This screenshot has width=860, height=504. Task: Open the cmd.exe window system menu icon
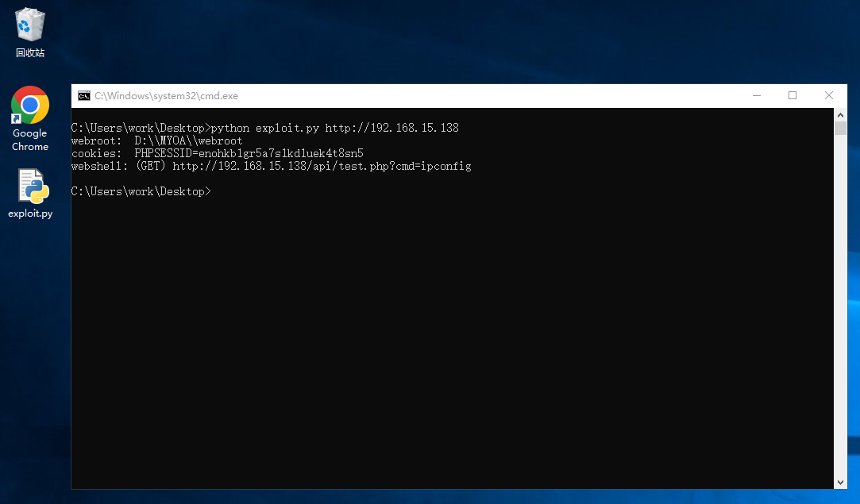click(84, 96)
